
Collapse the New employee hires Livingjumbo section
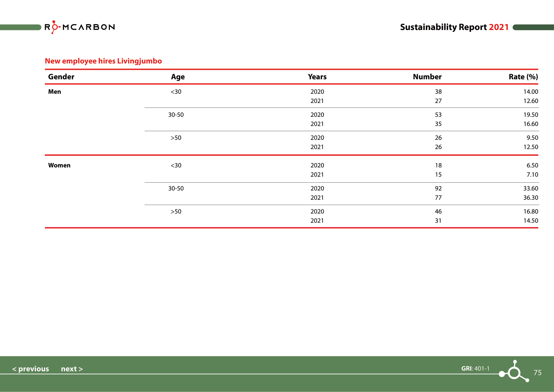[x=104, y=61]
